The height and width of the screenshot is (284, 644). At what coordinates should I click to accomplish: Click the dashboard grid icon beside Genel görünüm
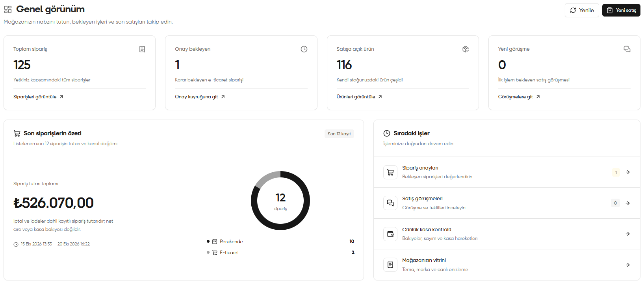point(8,9)
